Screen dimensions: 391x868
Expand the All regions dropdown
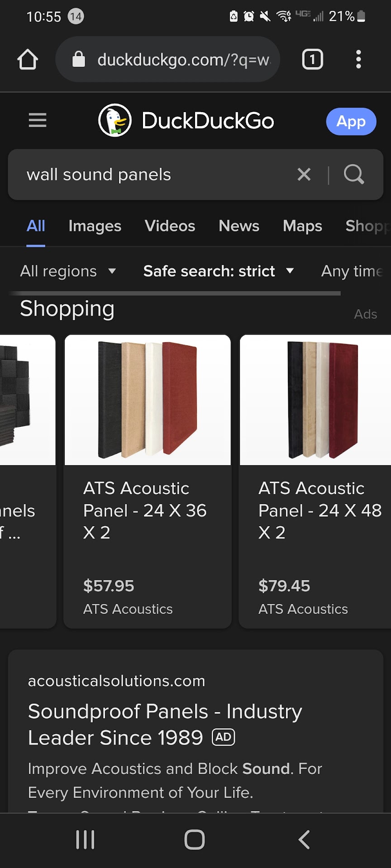pos(68,271)
